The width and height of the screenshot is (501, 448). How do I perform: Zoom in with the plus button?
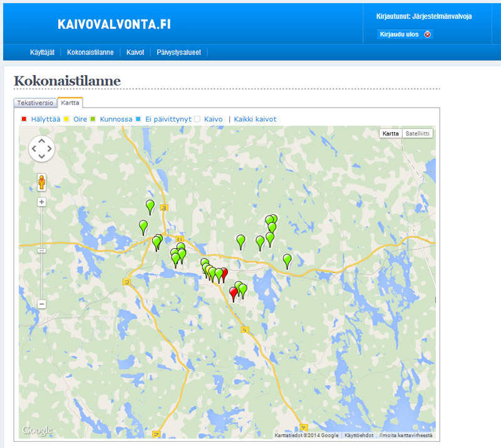coord(41,202)
